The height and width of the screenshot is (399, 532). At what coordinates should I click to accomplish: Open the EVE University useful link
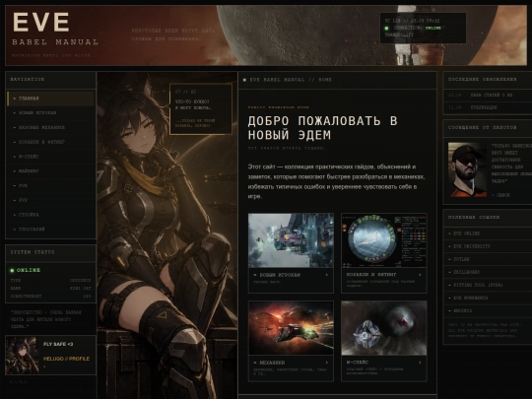(x=488, y=246)
